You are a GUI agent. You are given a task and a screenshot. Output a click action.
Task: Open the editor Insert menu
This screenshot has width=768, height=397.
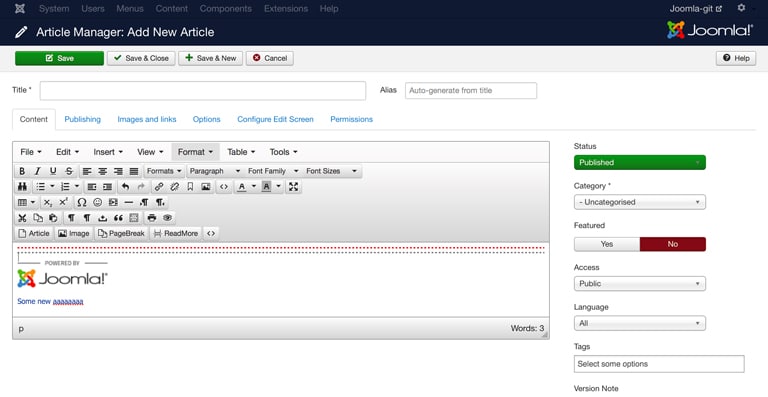pos(108,152)
